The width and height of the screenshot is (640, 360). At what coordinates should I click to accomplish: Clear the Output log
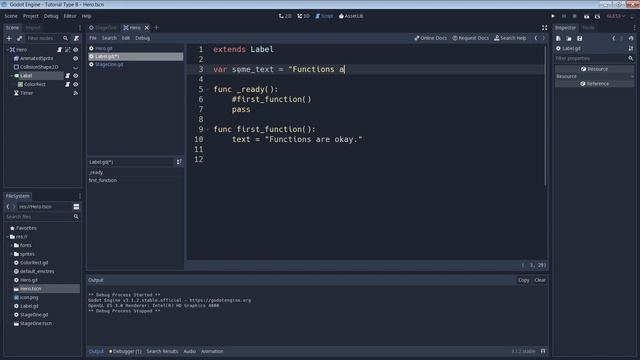click(x=540, y=280)
